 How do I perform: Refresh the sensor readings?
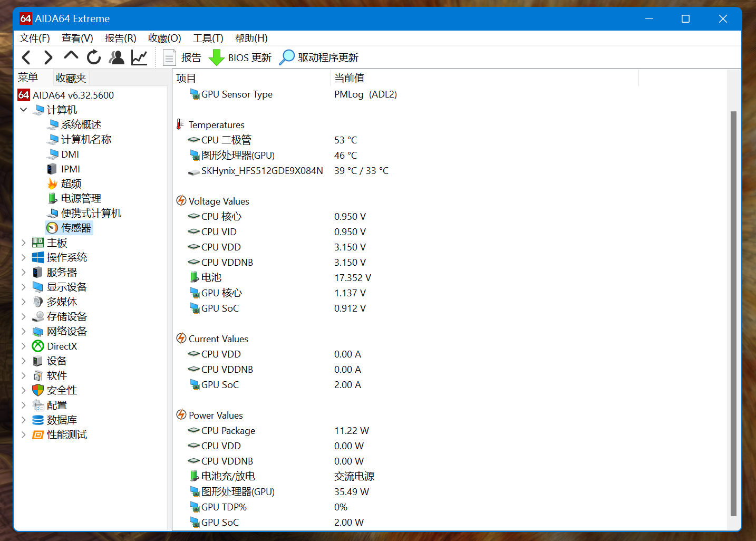pyautogui.click(x=94, y=57)
